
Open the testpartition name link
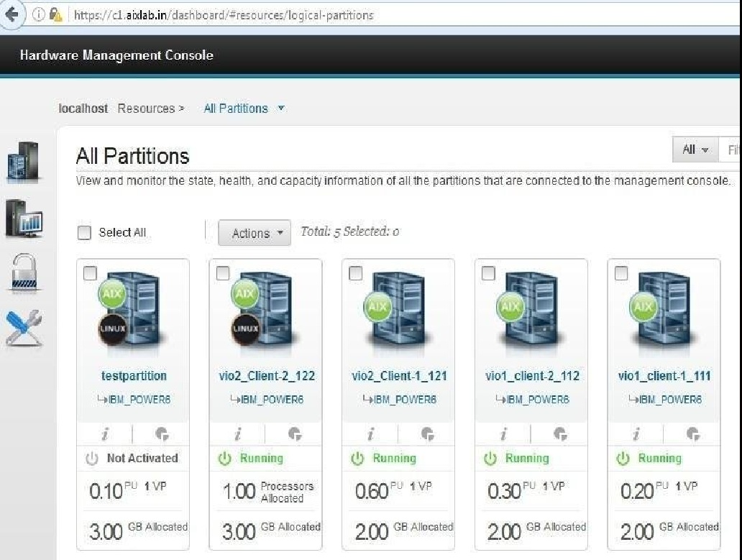(134, 376)
